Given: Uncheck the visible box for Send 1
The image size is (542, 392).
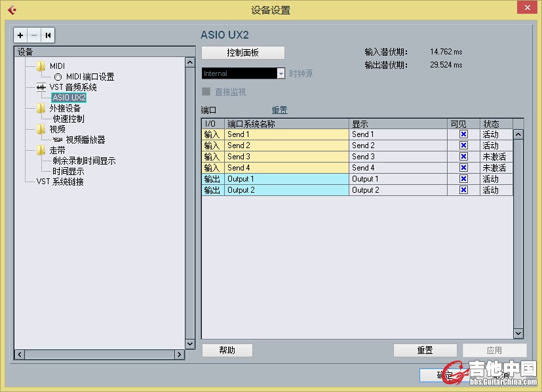Looking at the screenshot, I should coord(463,134).
